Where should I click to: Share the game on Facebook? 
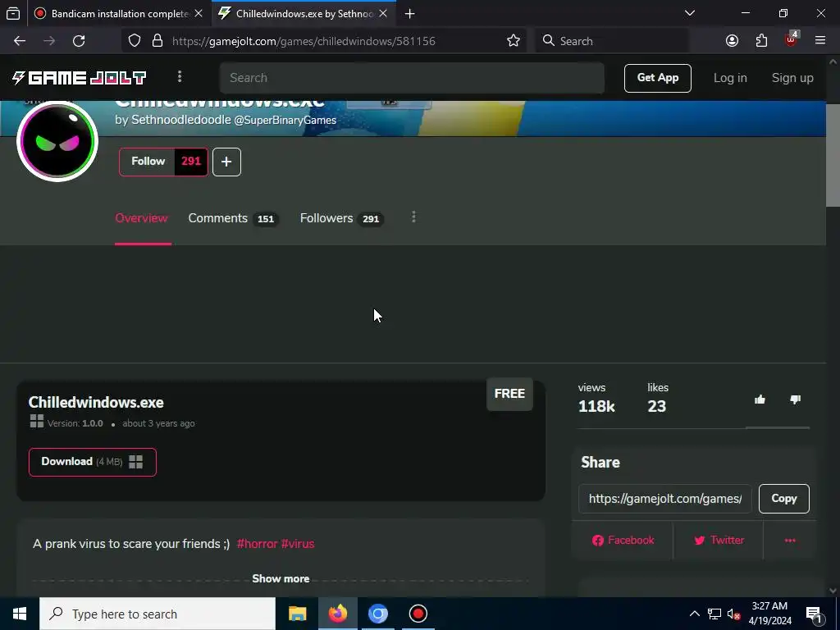(x=623, y=540)
